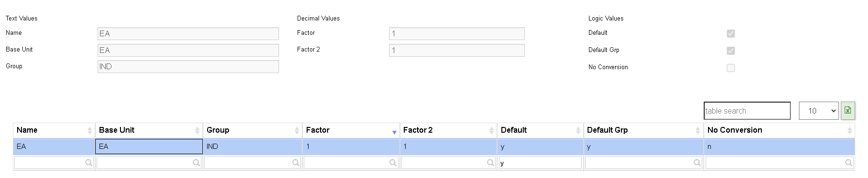Enable the No Conversion checkbox
This screenshot has width=868, height=178.
[x=731, y=68]
